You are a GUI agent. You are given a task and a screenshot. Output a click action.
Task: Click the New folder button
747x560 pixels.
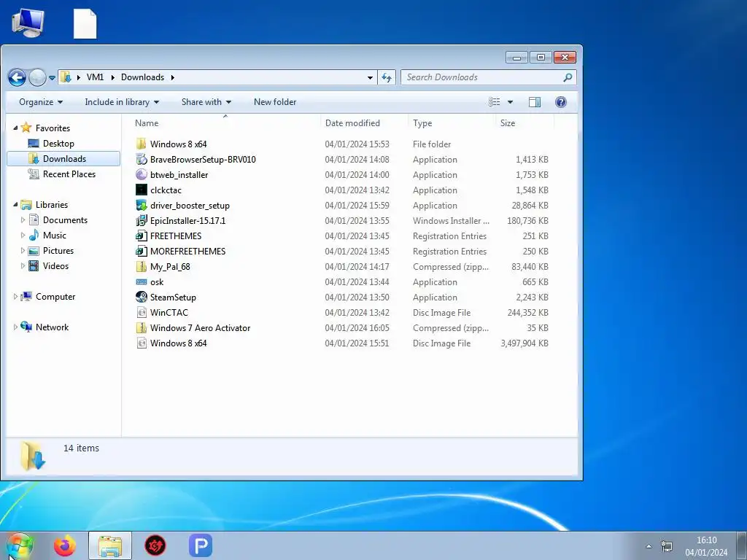[x=275, y=102]
